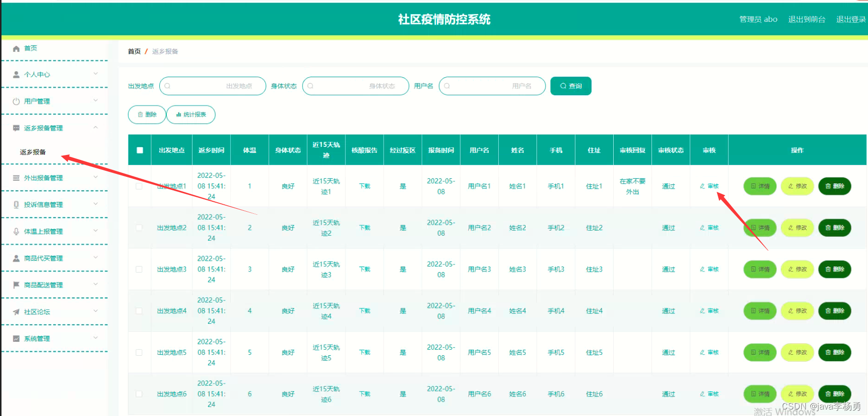Click search icon in 出发地点 field
Image resolution: width=868 pixels, height=416 pixels.
[168, 86]
